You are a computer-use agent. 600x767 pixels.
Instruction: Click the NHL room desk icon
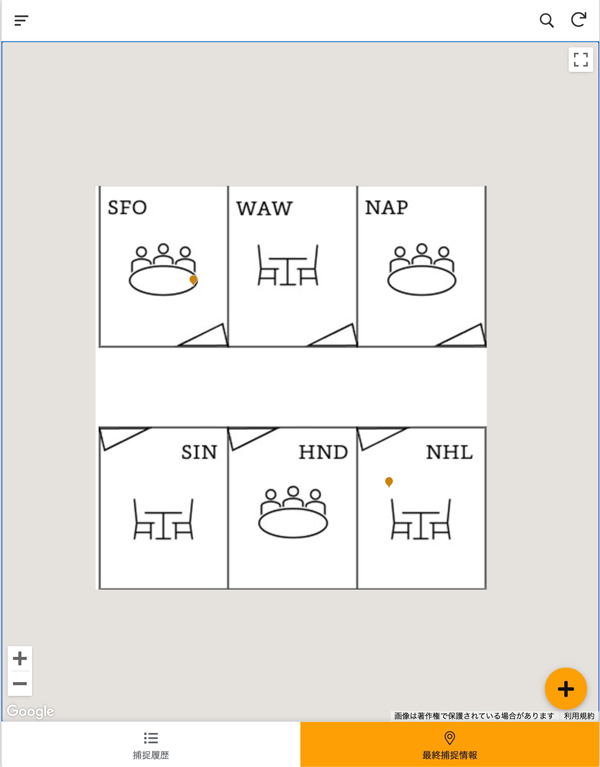pos(421,519)
